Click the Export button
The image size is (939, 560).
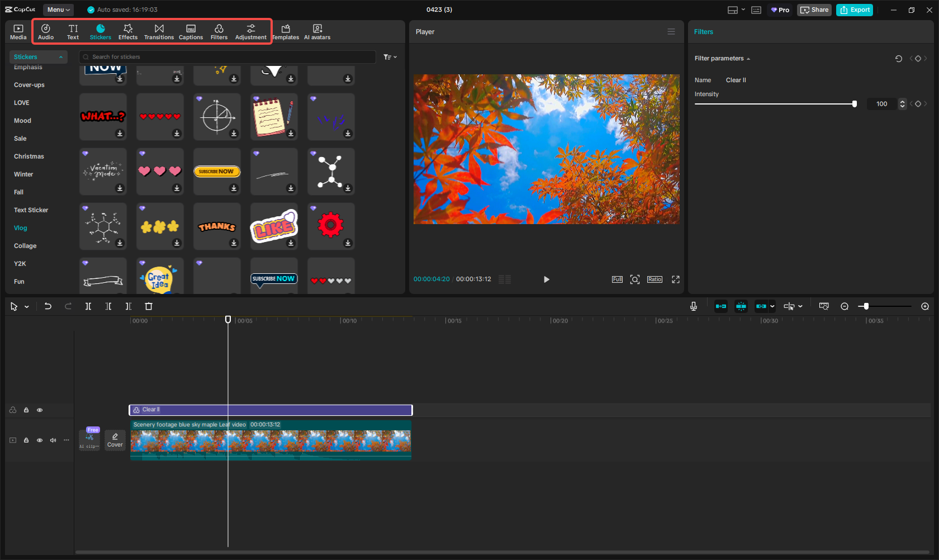click(x=854, y=10)
